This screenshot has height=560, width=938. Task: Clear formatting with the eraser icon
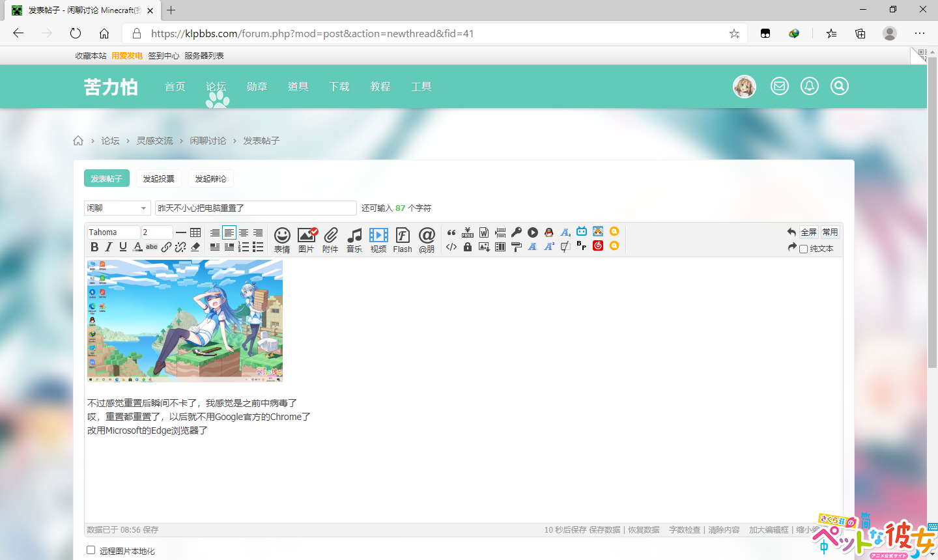195,247
